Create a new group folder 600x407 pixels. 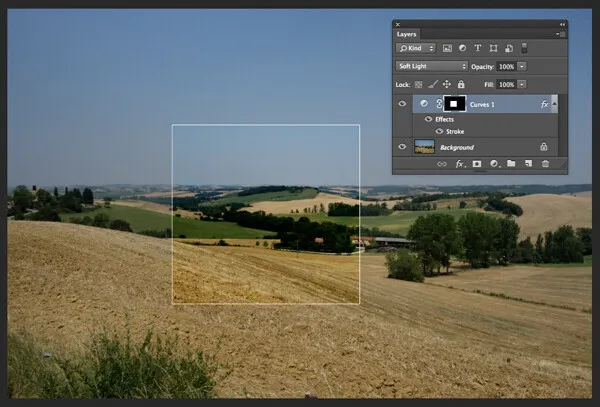511,163
